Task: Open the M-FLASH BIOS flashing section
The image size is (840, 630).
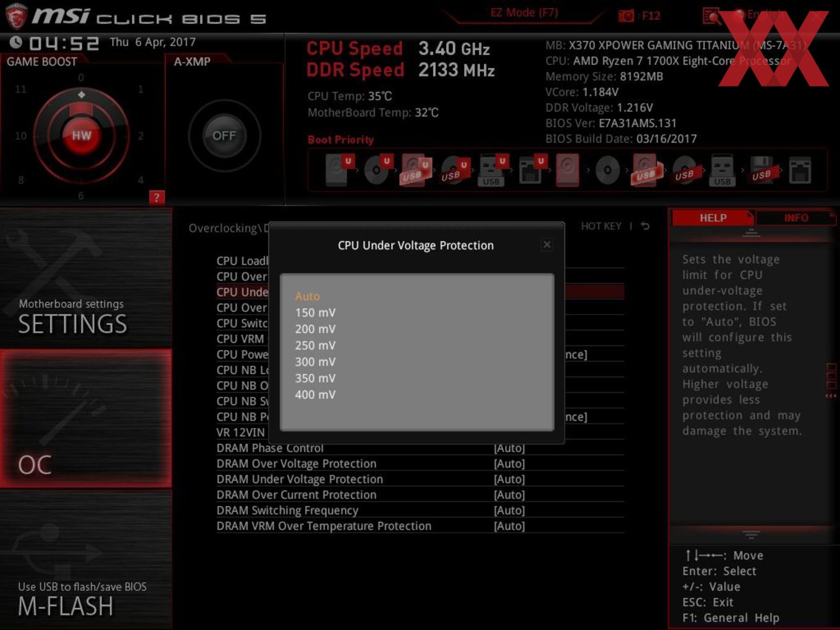Action: (86, 560)
